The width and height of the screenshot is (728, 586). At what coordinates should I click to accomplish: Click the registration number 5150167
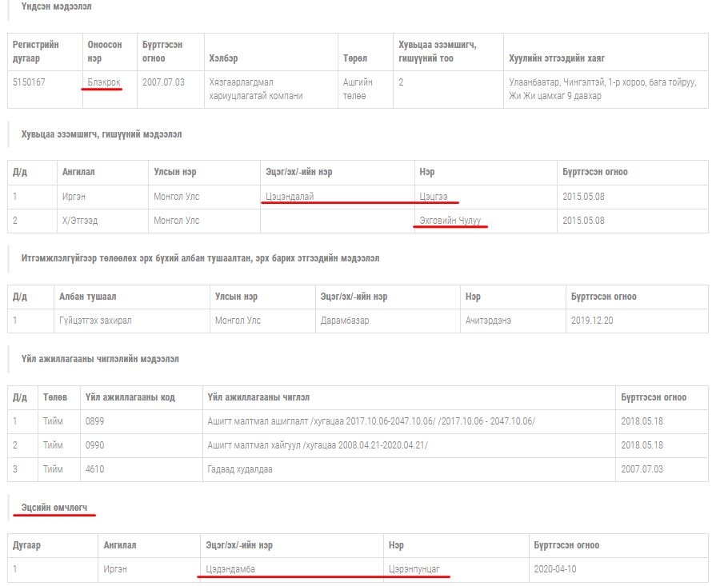(29, 82)
